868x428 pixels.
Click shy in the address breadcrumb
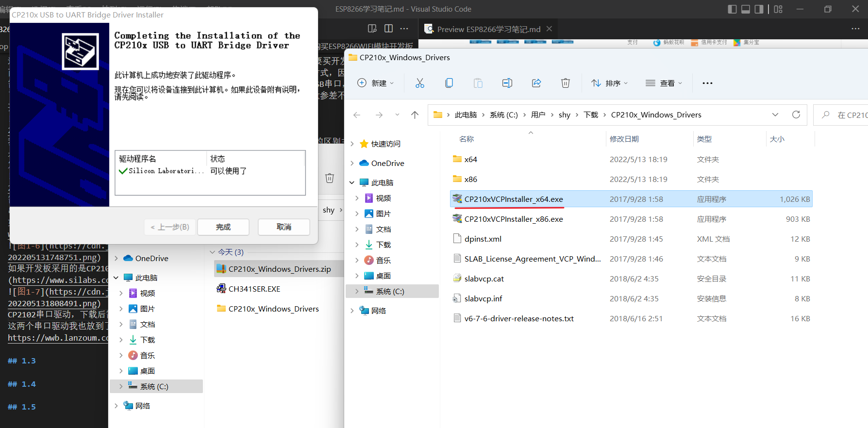(x=565, y=115)
